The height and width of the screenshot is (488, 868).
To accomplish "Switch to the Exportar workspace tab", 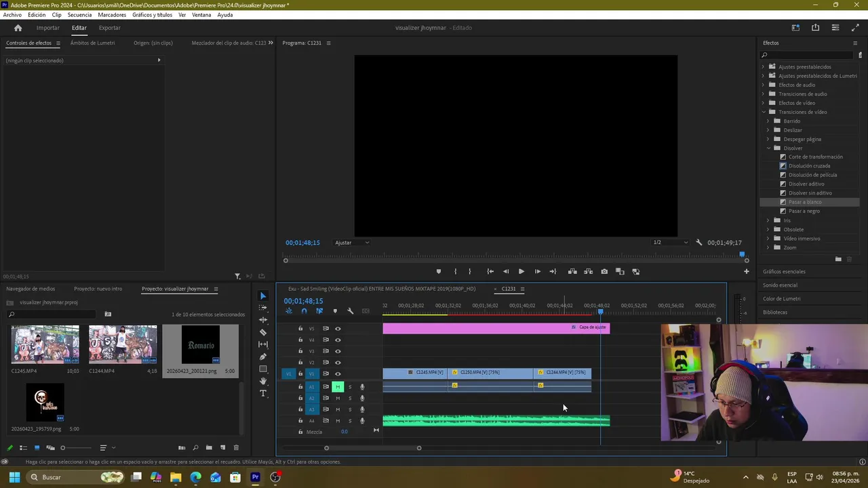I will click(x=109, y=28).
